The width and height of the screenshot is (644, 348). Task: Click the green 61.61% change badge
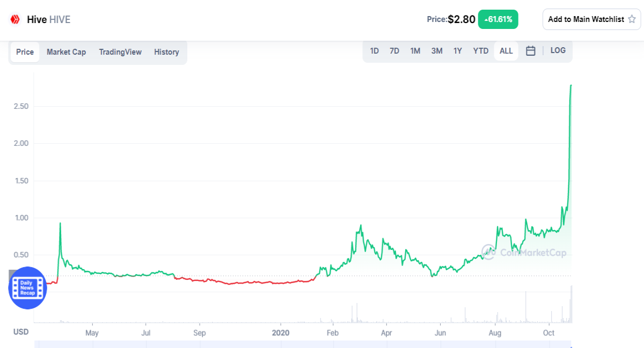[x=498, y=19]
